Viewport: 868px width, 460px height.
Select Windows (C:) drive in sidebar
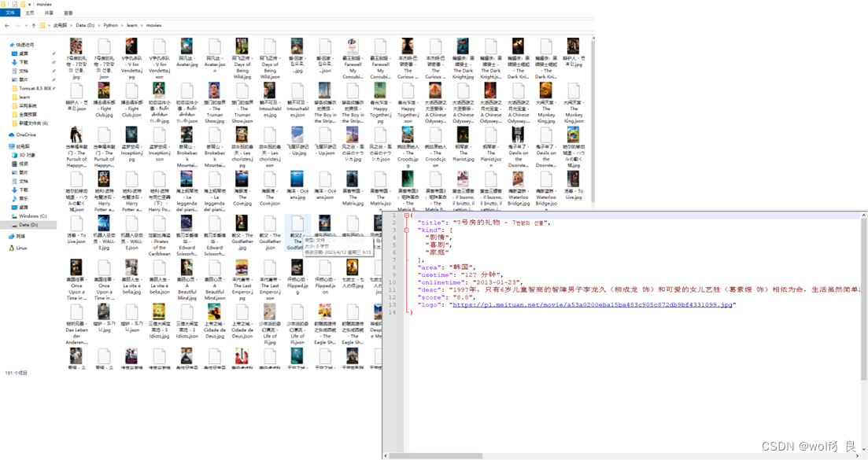[29, 216]
